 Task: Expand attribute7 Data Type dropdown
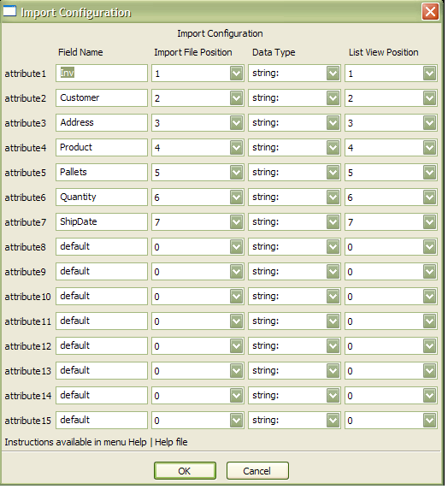(x=333, y=221)
